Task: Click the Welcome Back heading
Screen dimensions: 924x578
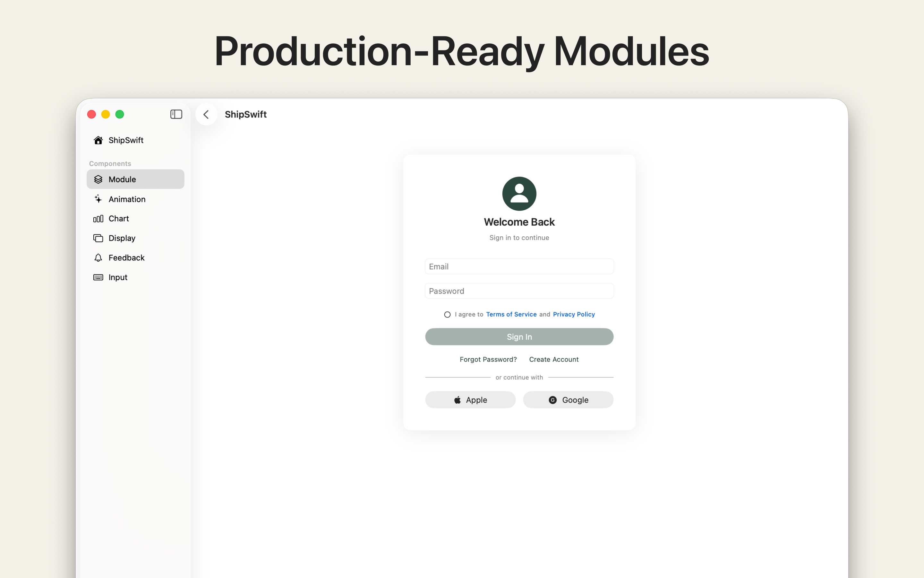Action: [x=519, y=222]
